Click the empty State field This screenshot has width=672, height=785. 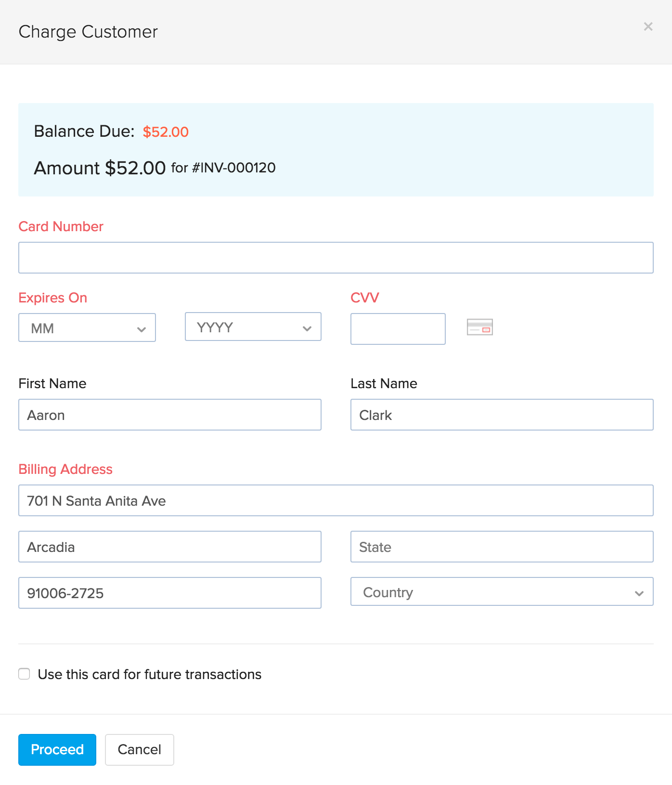502,547
